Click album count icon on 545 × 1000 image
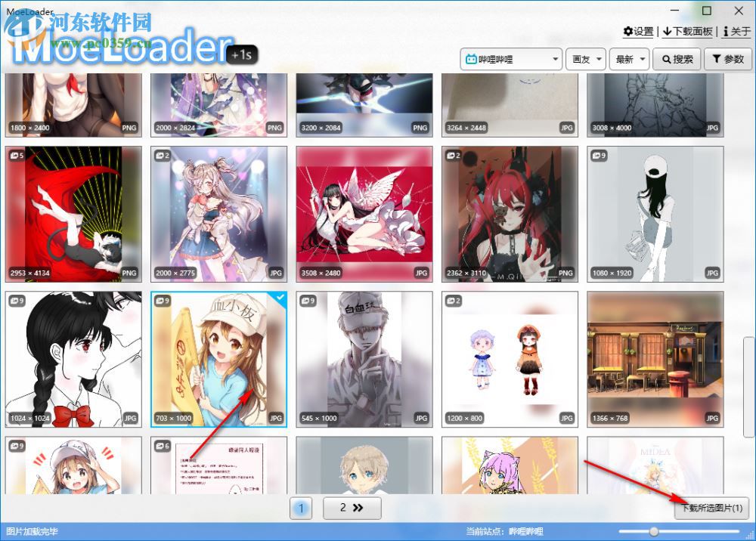This screenshot has height=541, width=756. [x=308, y=301]
